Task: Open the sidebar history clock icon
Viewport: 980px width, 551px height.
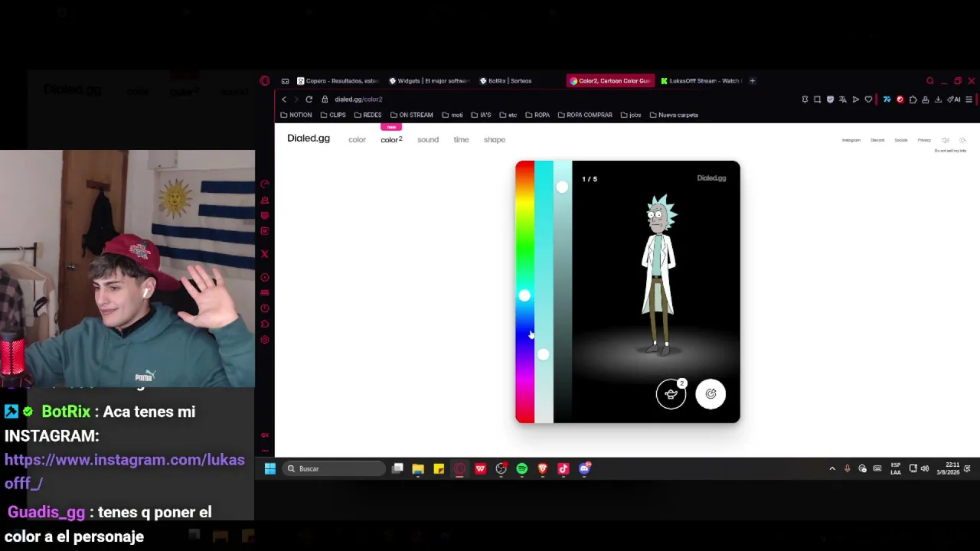Action: coord(265,308)
